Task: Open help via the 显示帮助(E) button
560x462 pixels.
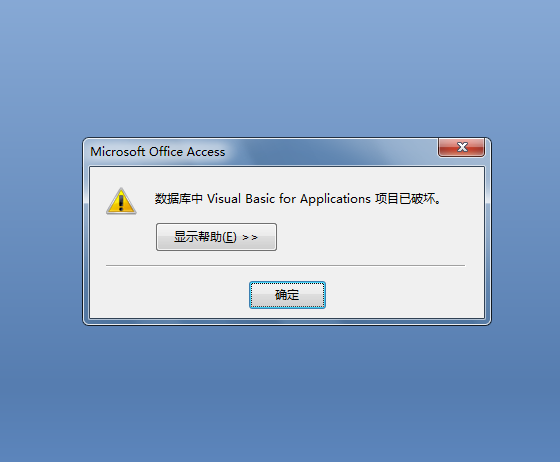Action: point(216,237)
